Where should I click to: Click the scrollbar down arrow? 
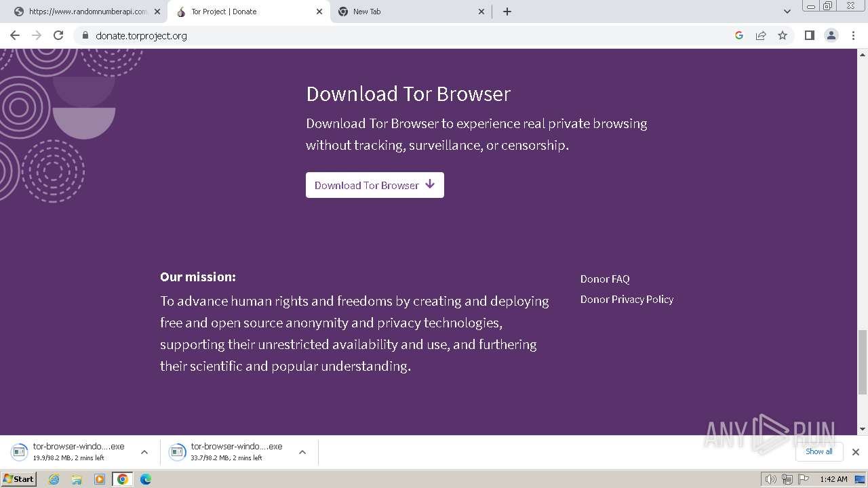[x=863, y=429]
